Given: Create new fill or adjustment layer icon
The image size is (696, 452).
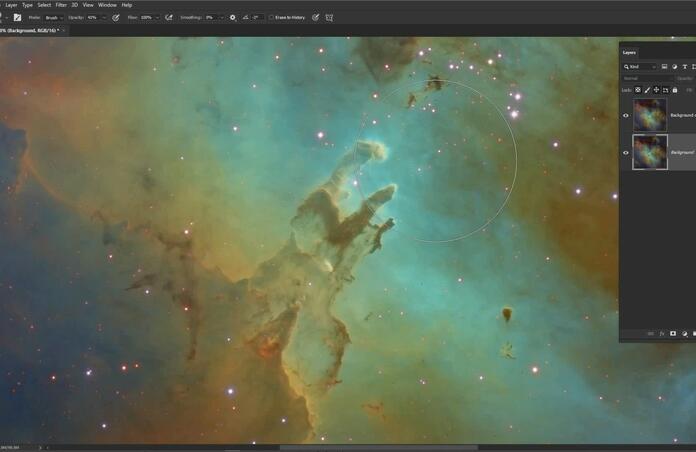Looking at the screenshot, I should pos(684,333).
